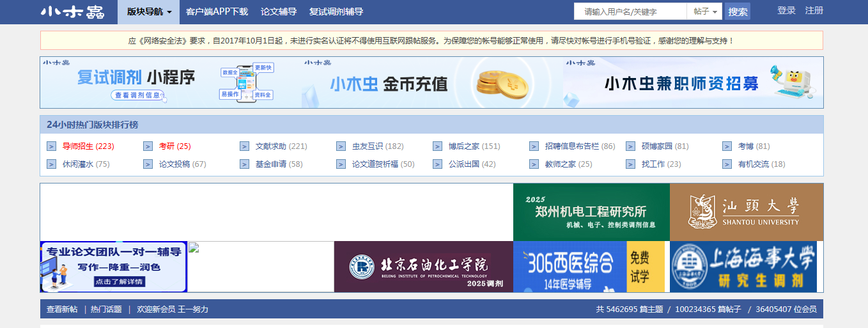The image size is (868, 328).
Task: Open the 306西医综合 免费试学 ad
Action: [x=589, y=267]
